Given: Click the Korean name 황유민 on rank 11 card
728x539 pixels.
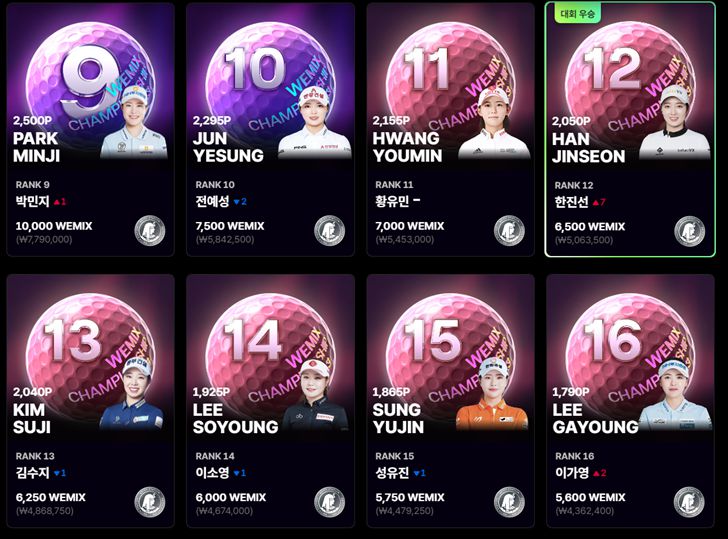Looking at the screenshot, I should coord(392,201).
